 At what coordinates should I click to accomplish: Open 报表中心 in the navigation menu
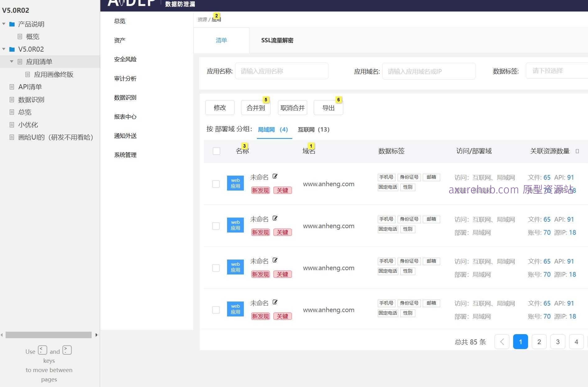[125, 117]
